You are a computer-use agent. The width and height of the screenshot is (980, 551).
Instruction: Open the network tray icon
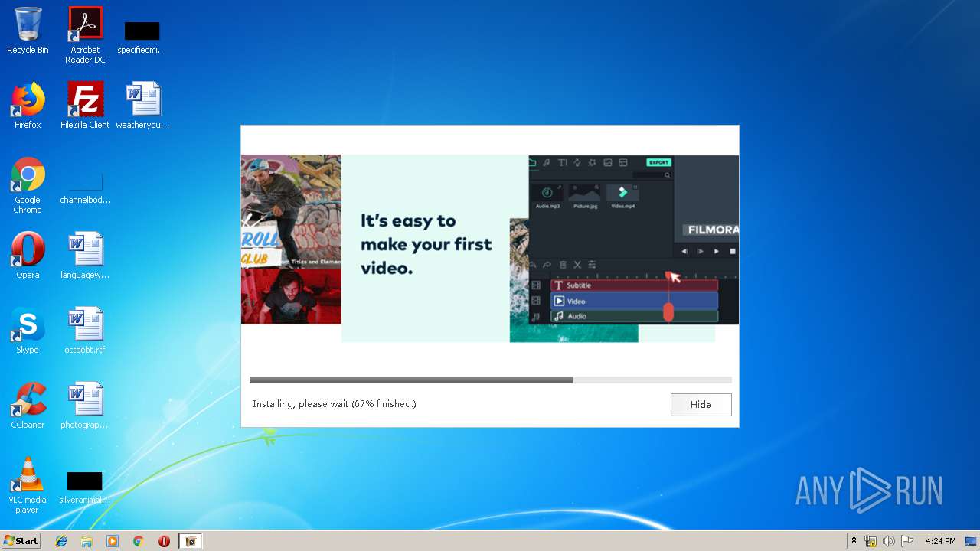click(870, 541)
